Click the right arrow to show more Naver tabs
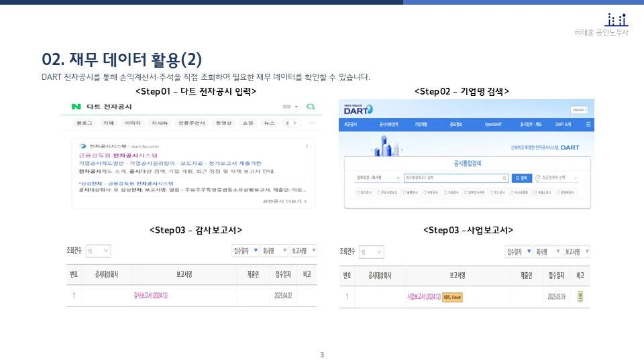644x362 pixels. click(x=294, y=123)
